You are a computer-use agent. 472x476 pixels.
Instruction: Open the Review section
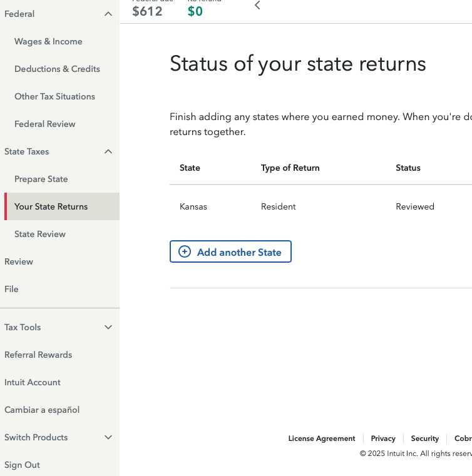pyautogui.click(x=19, y=261)
